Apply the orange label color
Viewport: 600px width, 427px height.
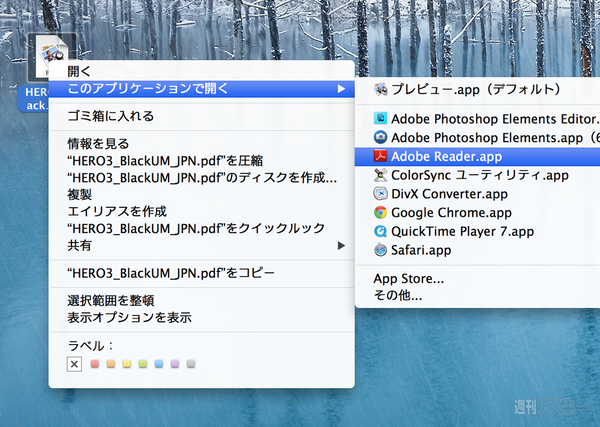(x=111, y=363)
